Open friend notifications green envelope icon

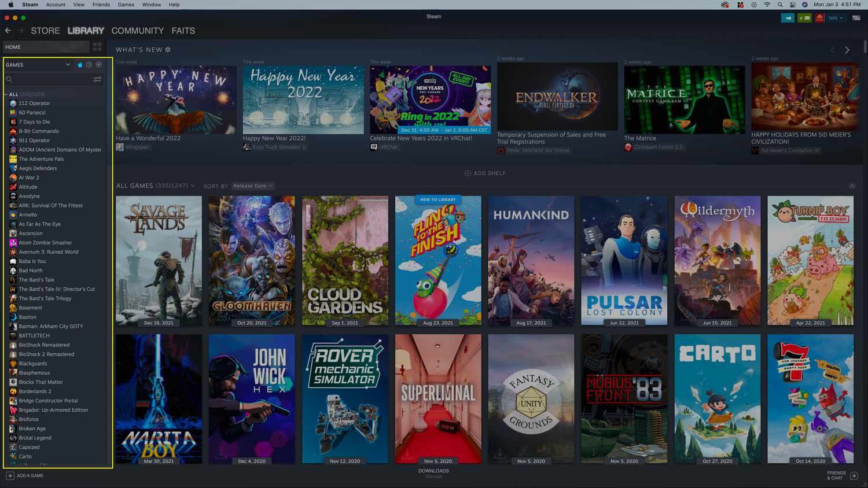pyautogui.click(x=804, y=18)
